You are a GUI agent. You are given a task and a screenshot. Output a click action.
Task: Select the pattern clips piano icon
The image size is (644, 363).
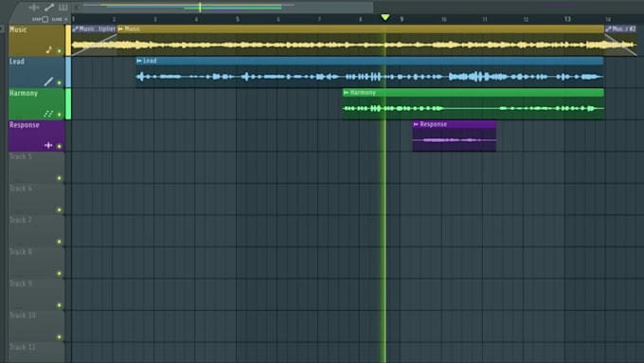(63, 7)
